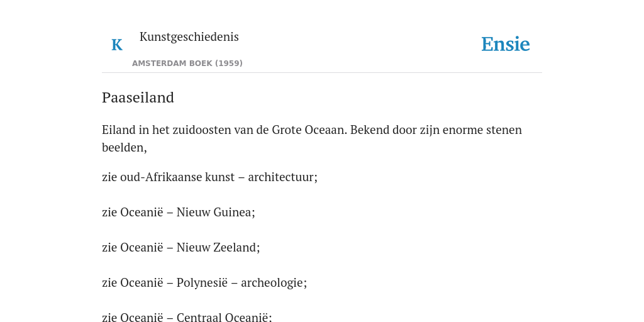Click the header divider line below AMSTERDAM BOEK
The height and width of the screenshot is (322, 644).
[322, 73]
